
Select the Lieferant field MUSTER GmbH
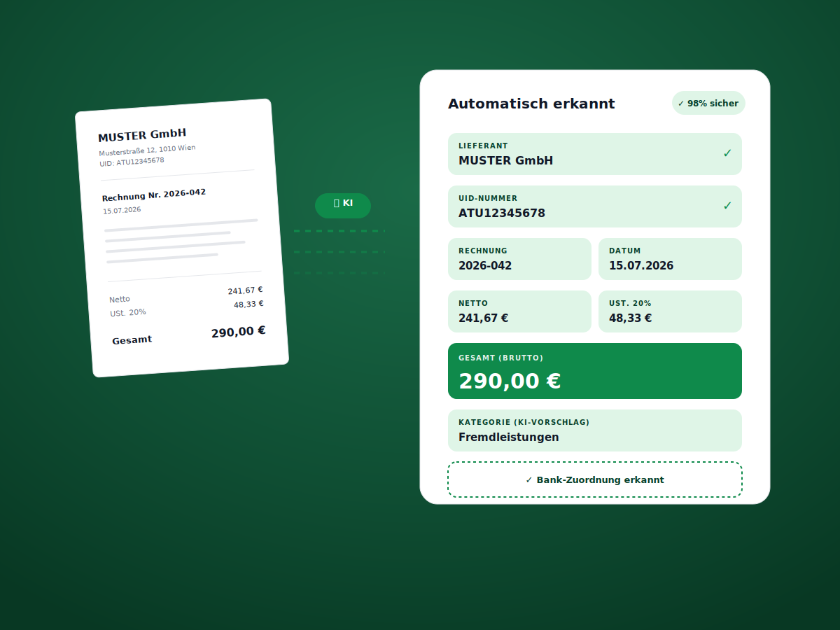pyautogui.click(x=595, y=154)
